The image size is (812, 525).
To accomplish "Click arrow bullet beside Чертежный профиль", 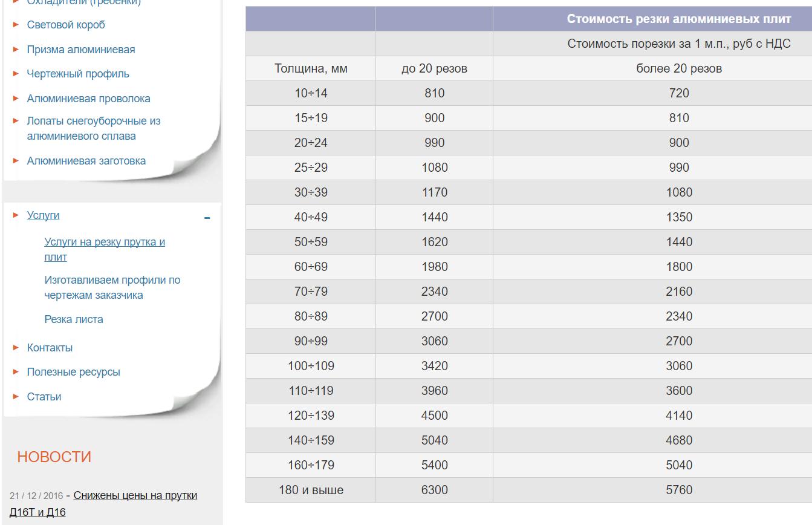I will [16, 73].
